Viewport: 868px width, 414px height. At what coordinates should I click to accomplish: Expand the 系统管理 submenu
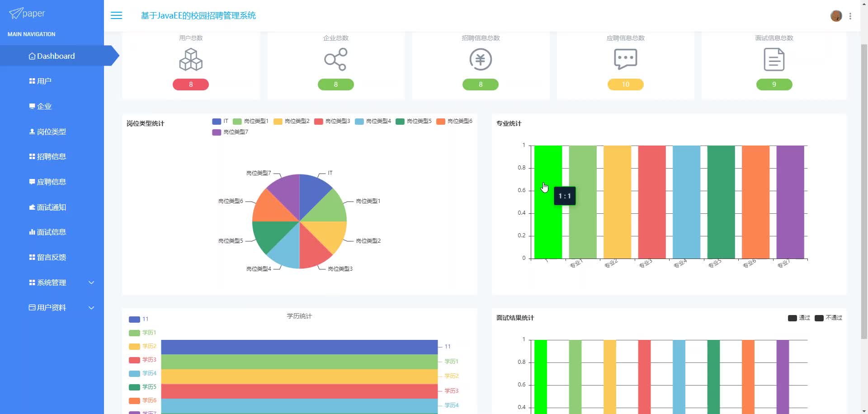(x=52, y=282)
